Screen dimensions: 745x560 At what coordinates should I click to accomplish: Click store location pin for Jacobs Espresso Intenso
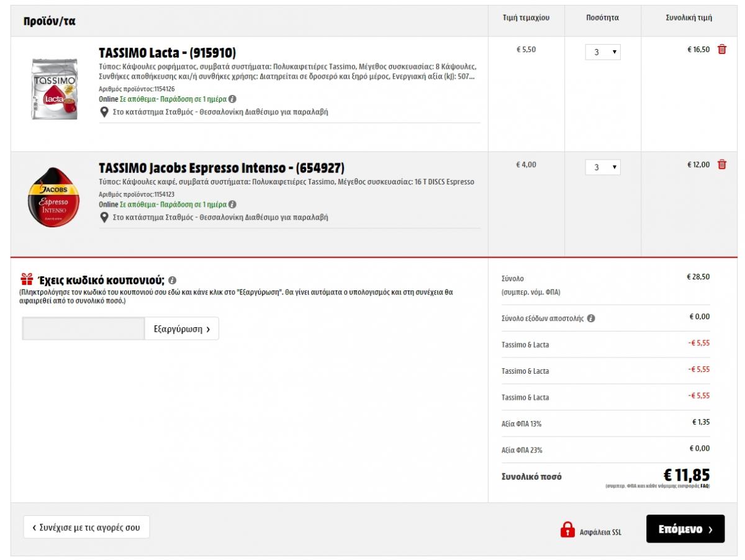(104, 217)
